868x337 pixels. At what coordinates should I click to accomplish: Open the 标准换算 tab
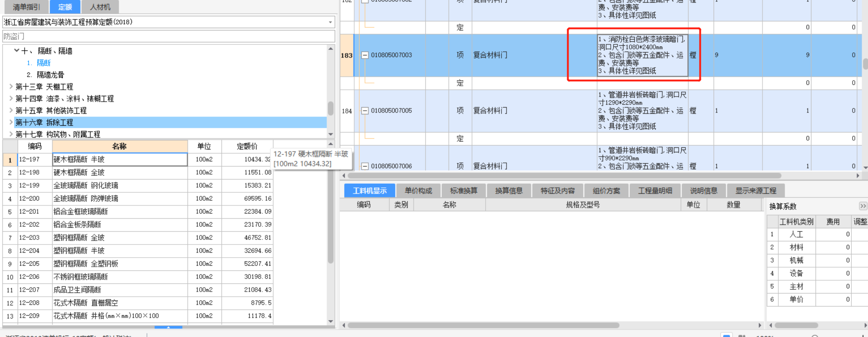[x=463, y=191]
